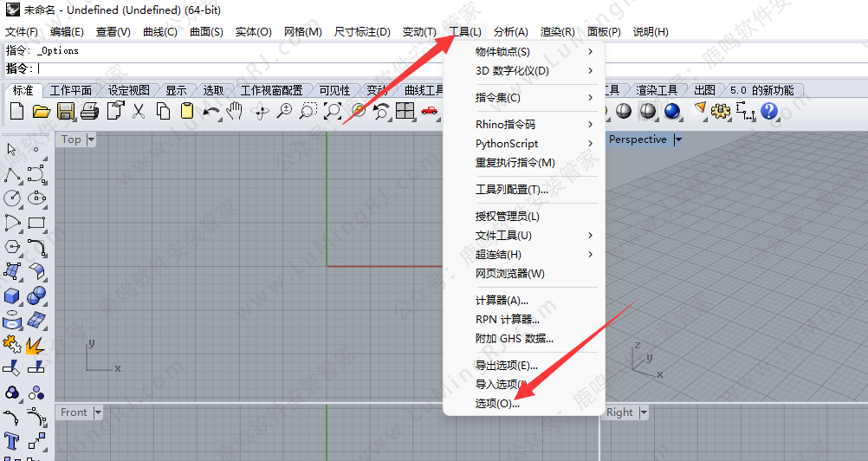The image size is (868, 461).
Task: Click the Text object T tool
Action: point(12,441)
